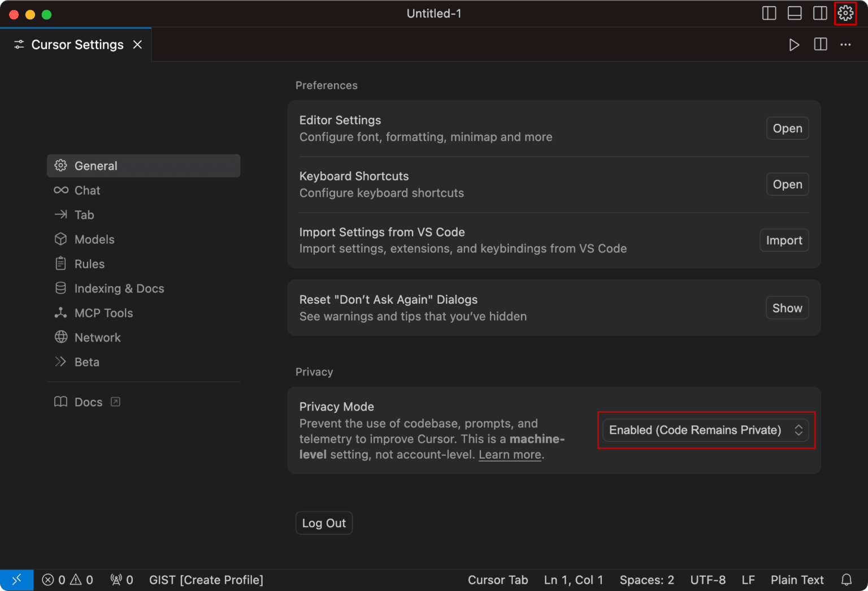
Task: Open notifications bell in status bar
Action: 847,580
